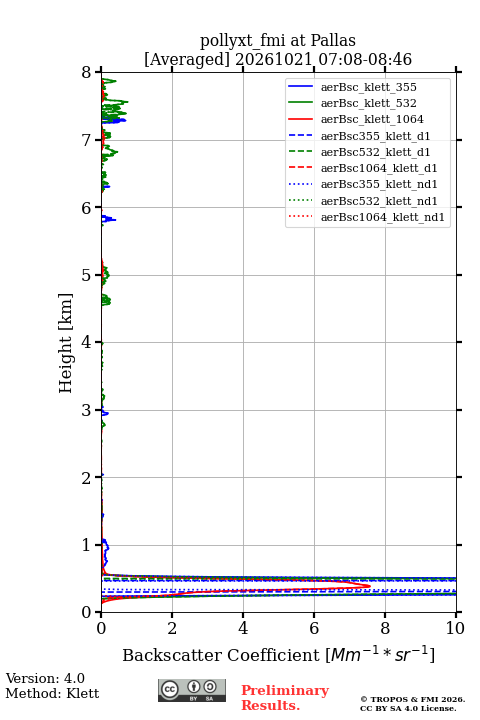The image size is (480, 720).
Task: Click the dashed red line sample in legend
Action: tap(300, 168)
